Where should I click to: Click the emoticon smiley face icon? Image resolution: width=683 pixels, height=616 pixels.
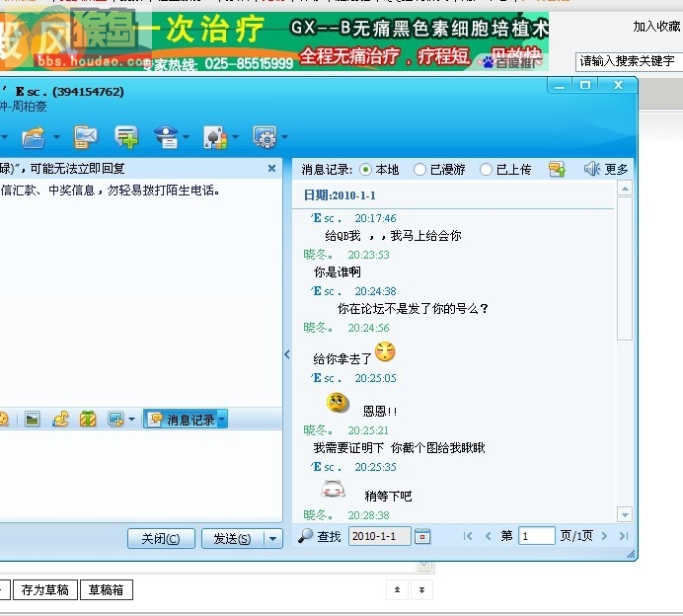[4, 420]
